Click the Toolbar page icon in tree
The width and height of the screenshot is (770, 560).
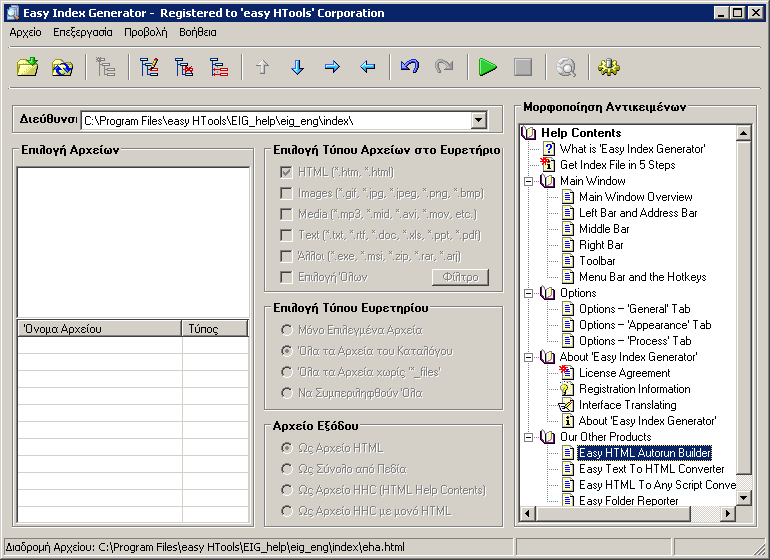568,261
